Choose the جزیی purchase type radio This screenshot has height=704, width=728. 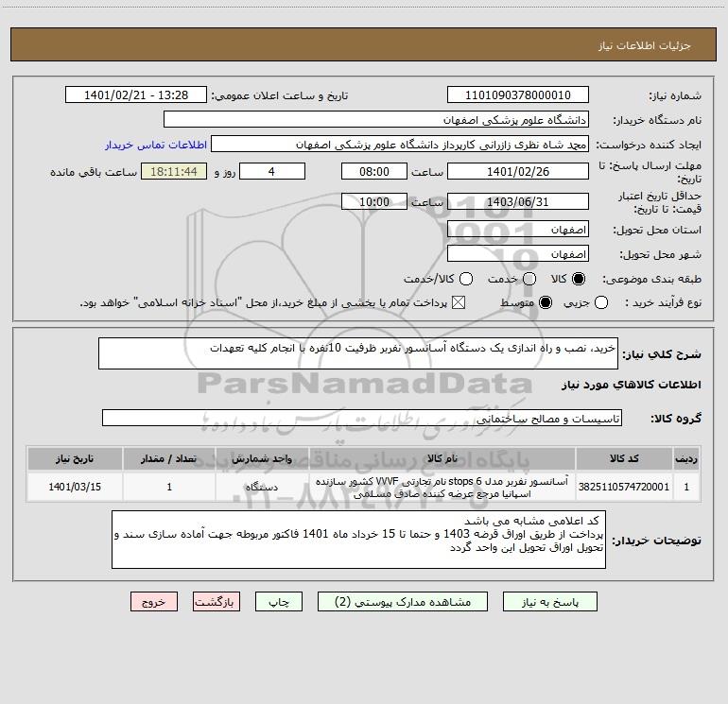601,302
